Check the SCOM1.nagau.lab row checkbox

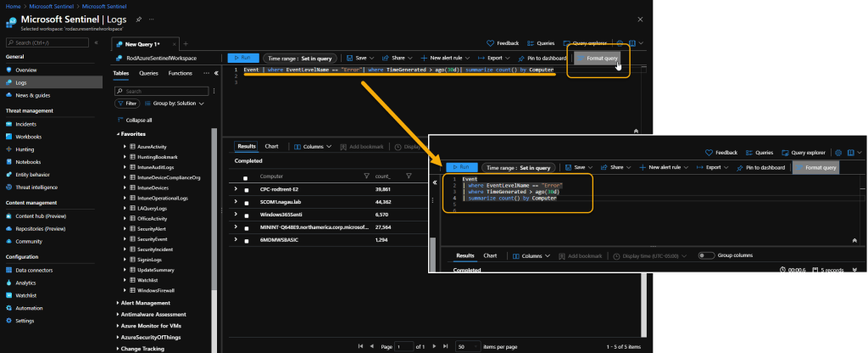point(247,202)
